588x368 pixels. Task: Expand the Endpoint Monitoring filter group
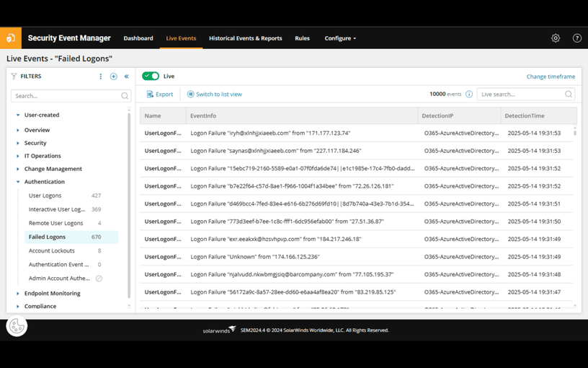17,293
